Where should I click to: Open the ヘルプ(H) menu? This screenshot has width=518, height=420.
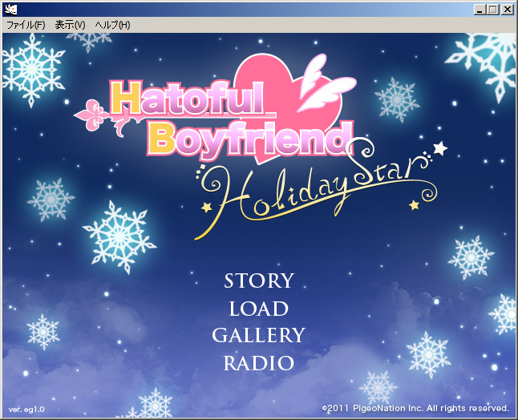(x=112, y=25)
